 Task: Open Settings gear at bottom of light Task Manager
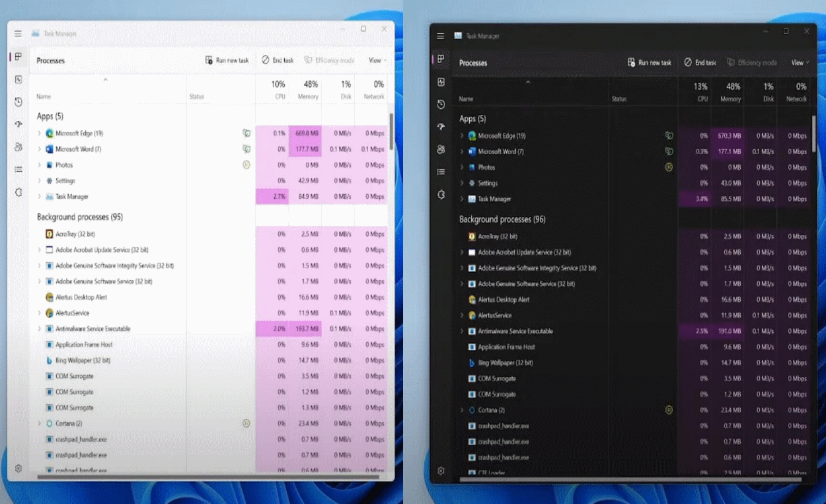click(19, 468)
